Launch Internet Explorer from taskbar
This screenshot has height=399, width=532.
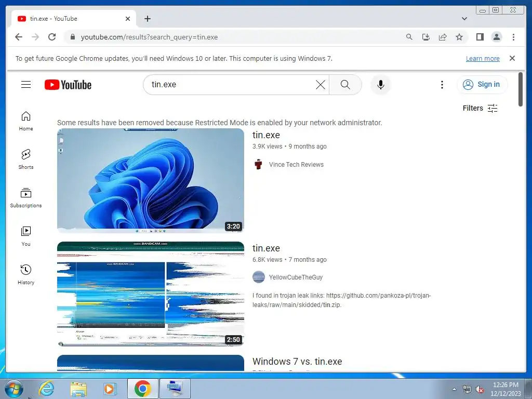[x=46, y=389]
